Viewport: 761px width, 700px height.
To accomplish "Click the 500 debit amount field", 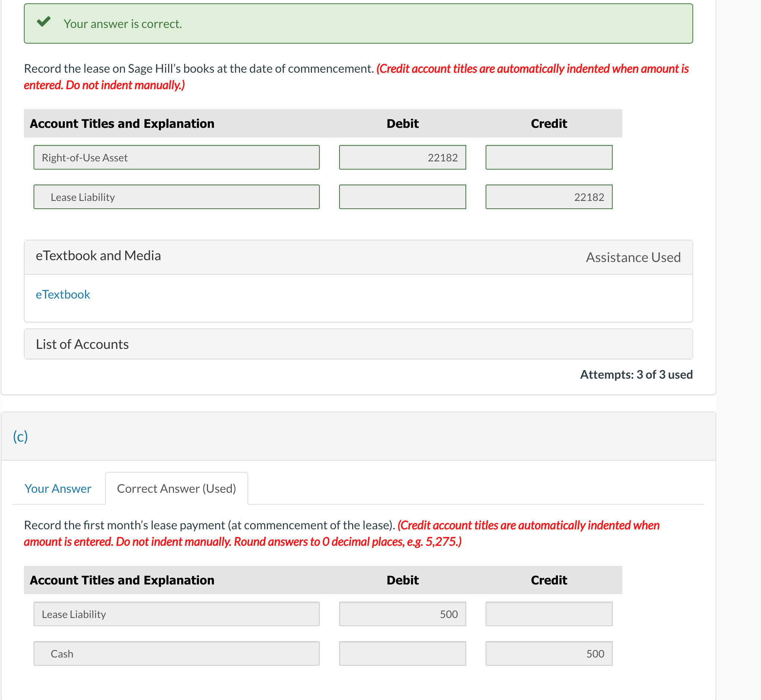I will click(x=402, y=614).
